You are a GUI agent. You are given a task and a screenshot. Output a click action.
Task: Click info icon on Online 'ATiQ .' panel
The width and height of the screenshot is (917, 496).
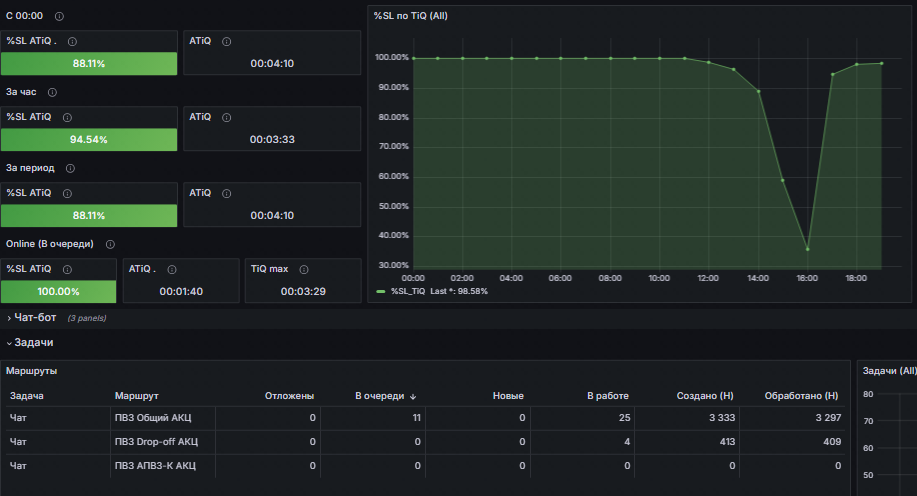(172, 270)
